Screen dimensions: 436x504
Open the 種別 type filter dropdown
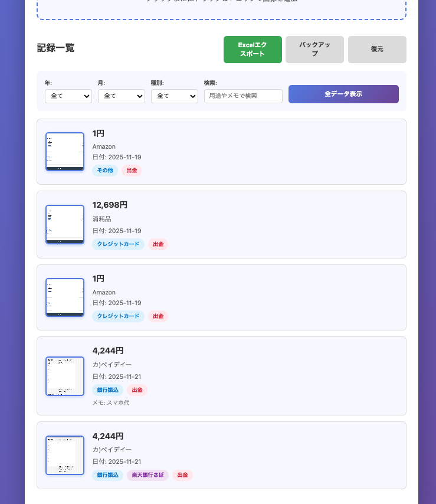[x=175, y=96]
